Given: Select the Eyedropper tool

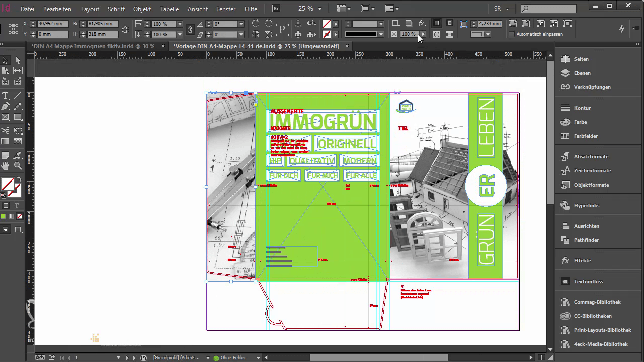Looking at the screenshot, I should point(18,155).
